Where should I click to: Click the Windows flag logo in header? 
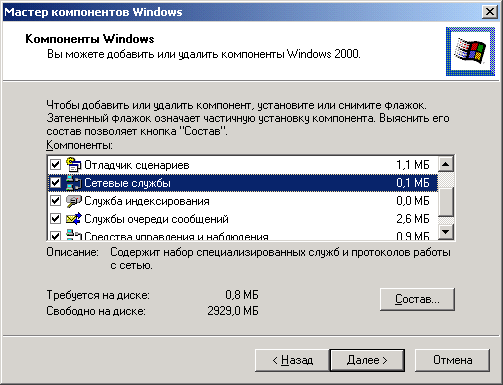click(470, 51)
